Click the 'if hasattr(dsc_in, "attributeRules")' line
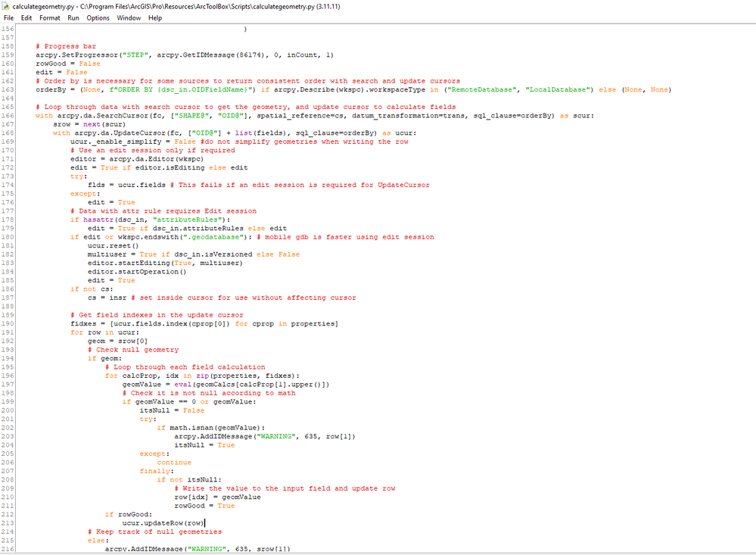This screenshot has height=555, width=756. click(x=151, y=220)
